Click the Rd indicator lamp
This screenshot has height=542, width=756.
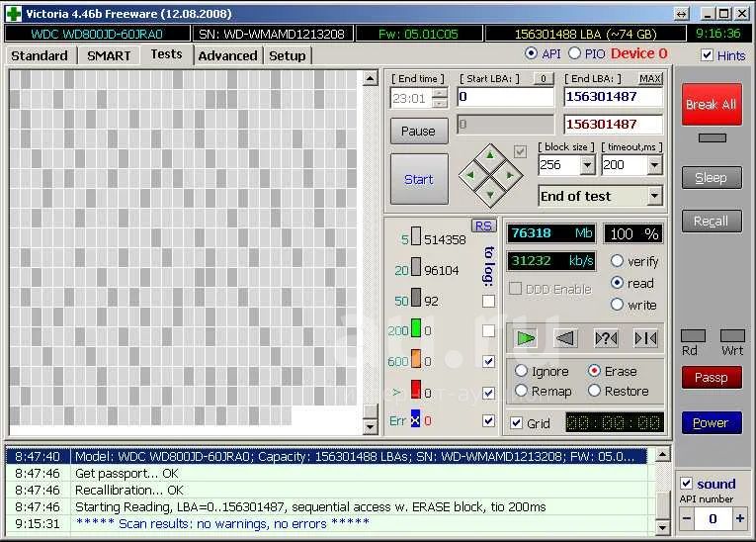693,336
